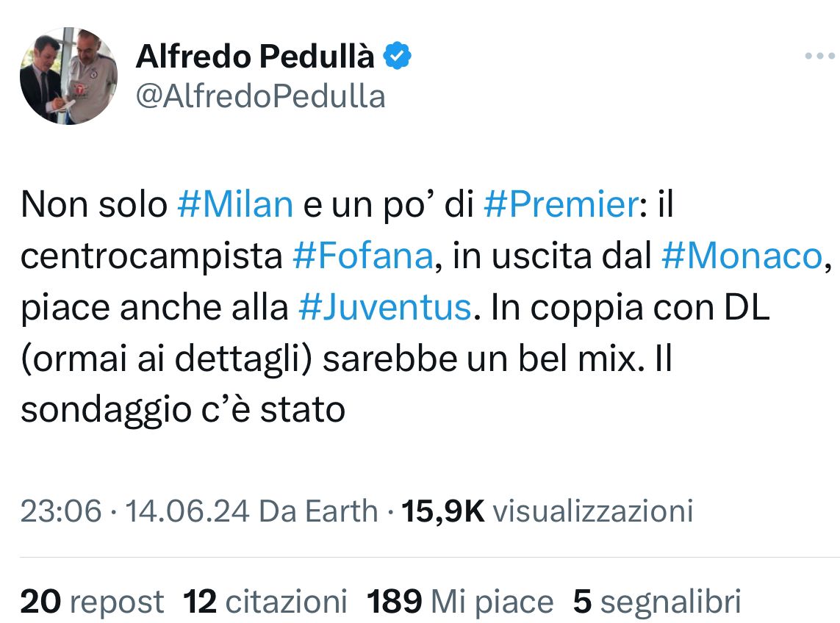
Task: Open the three-dot more options menu
Action: 819,56
